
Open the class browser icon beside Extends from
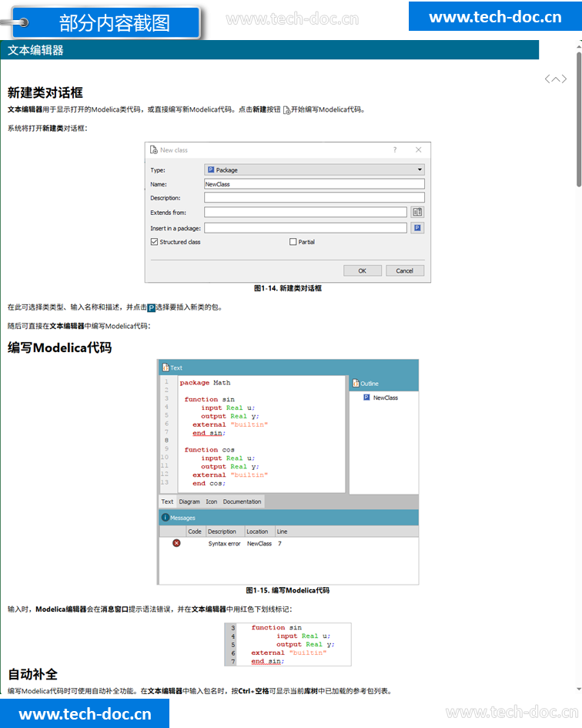point(417,212)
